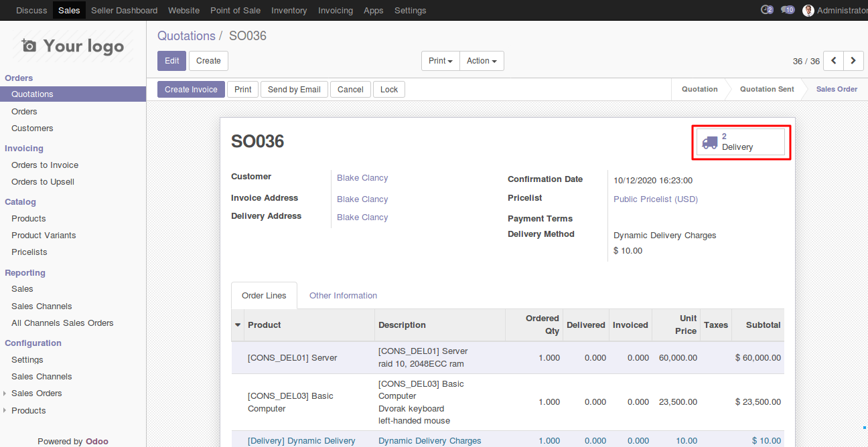Open the Seller Dashboard menu
The width and height of the screenshot is (868, 447).
pos(124,10)
